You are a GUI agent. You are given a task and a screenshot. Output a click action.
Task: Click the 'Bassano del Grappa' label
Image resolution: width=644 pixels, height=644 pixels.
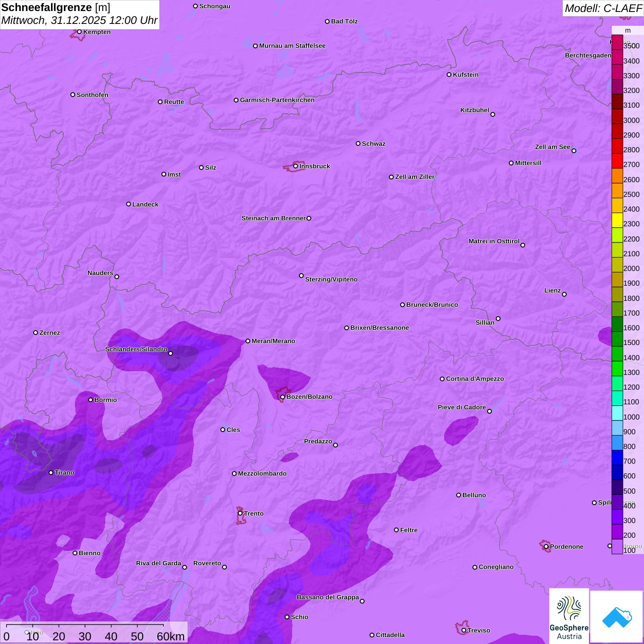[328, 597]
